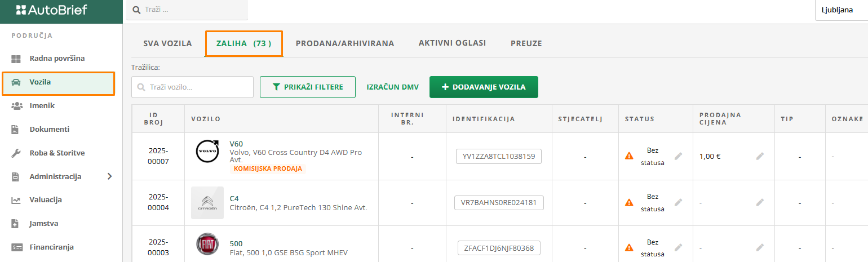Open Financiranja money icon in sidebar

(16, 247)
